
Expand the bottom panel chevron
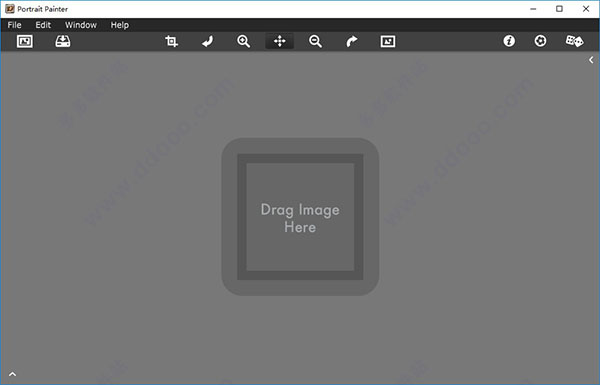13,374
